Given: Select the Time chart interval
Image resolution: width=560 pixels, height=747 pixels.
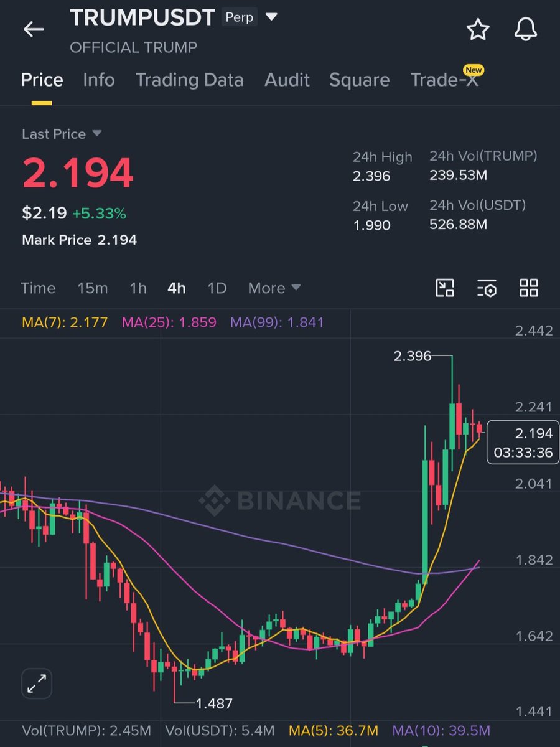Looking at the screenshot, I should [38, 288].
